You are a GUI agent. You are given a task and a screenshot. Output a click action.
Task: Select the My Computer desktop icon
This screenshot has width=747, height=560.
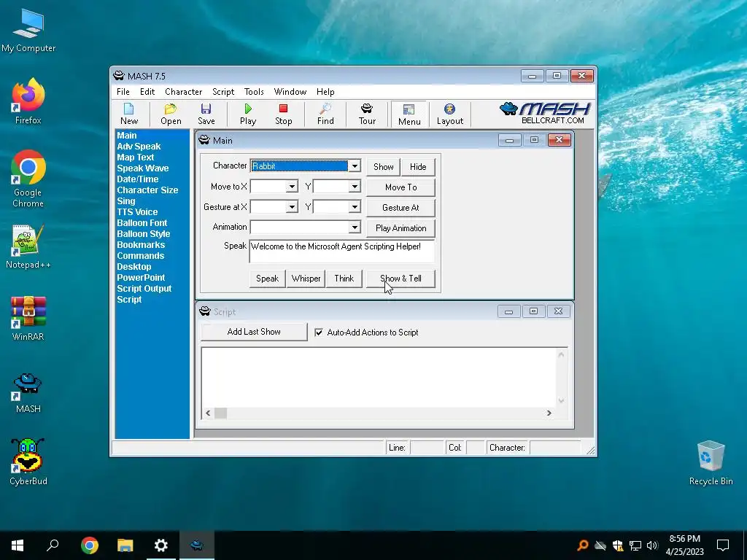pos(28,31)
